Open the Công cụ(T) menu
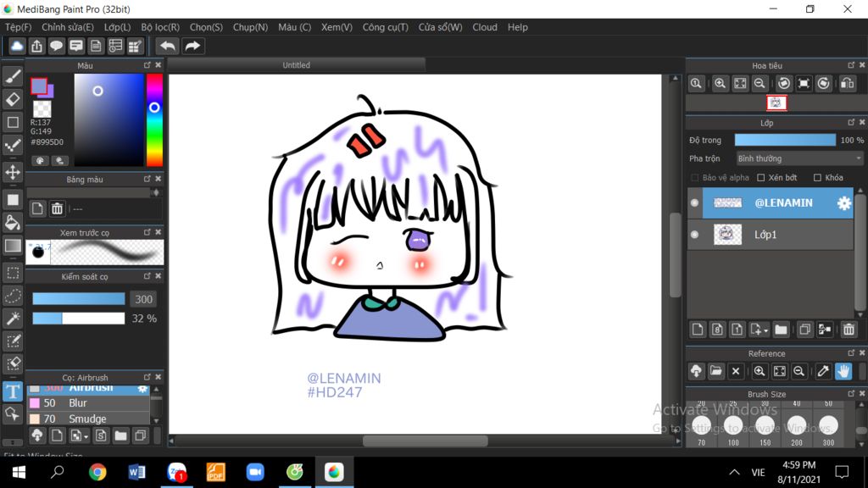This screenshot has height=488, width=868. click(x=386, y=27)
